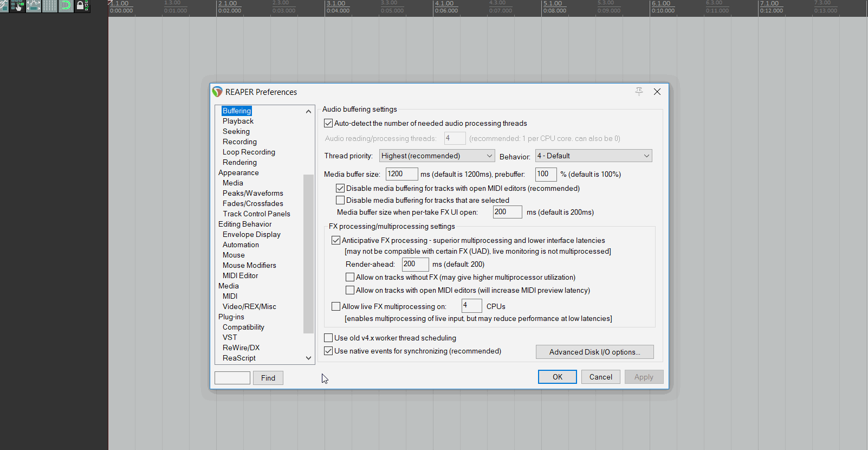Cancel the preferences dialog
The image size is (868, 450).
coord(601,377)
